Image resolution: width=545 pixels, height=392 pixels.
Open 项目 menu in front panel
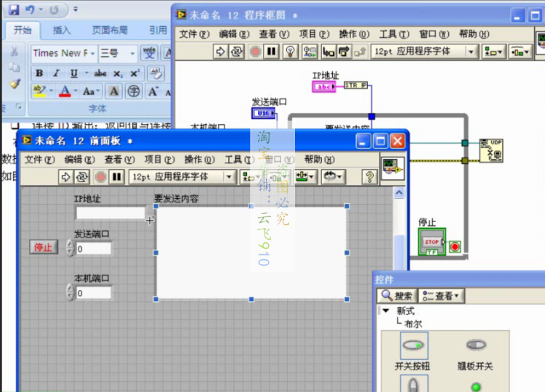point(160,160)
